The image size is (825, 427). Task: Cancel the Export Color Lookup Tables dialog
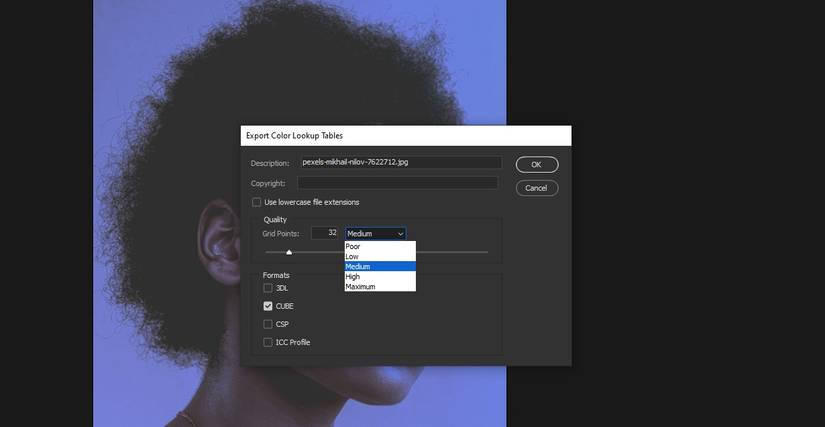click(x=537, y=188)
